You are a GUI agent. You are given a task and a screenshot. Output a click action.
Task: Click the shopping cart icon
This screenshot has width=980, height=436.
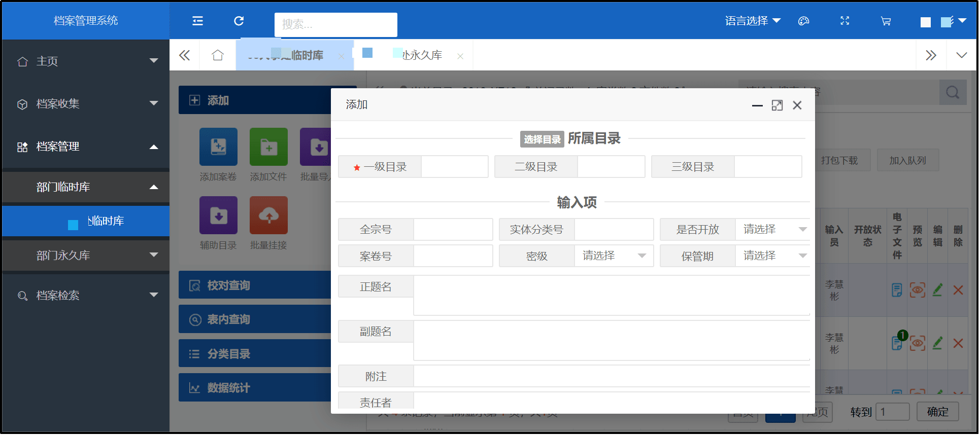click(886, 21)
